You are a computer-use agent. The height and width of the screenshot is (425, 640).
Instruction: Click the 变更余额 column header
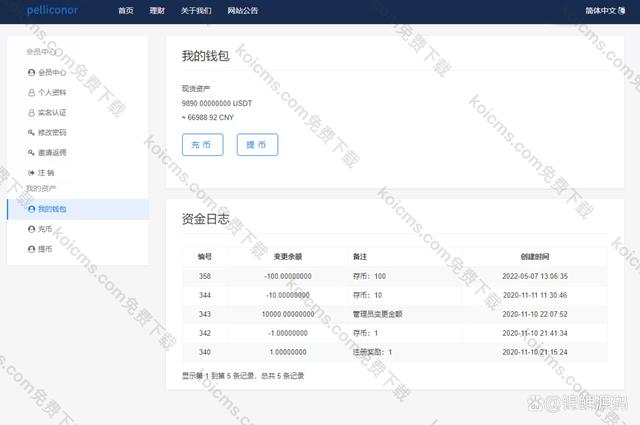(288, 257)
